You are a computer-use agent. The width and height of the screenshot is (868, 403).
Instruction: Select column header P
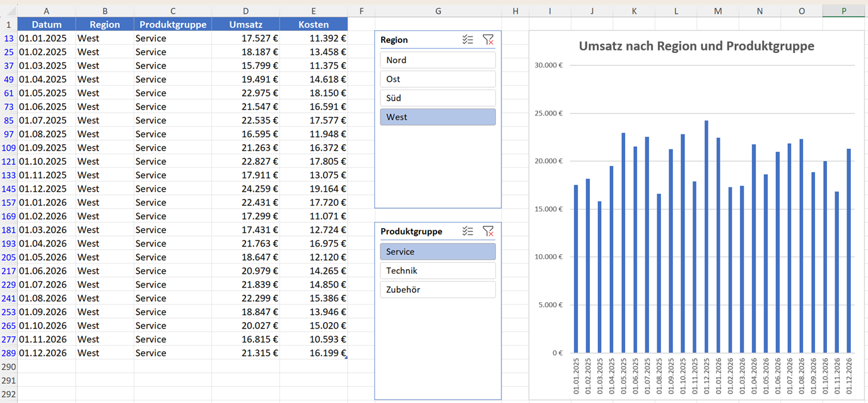pos(843,11)
